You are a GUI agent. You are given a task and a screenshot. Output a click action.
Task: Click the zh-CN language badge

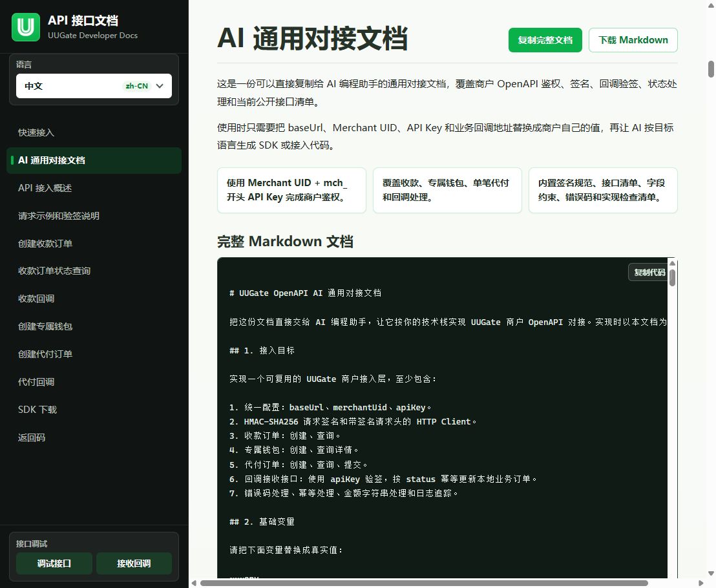click(136, 86)
